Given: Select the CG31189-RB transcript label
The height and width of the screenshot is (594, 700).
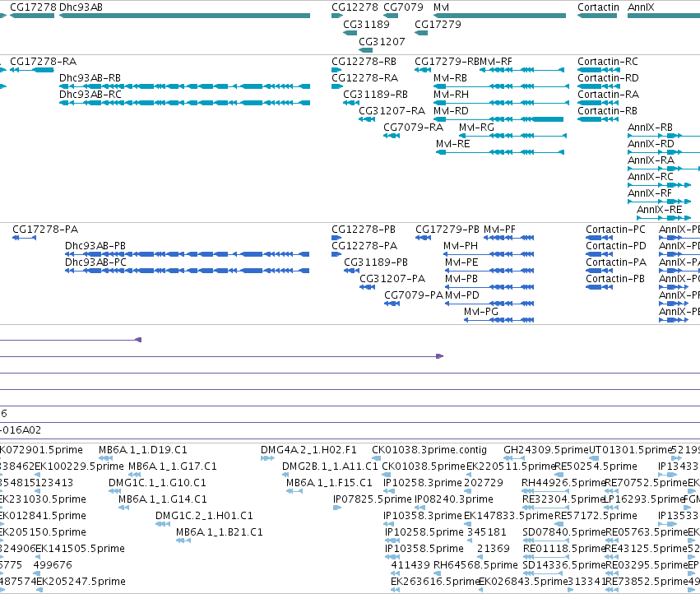Looking at the screenshot, I should tap(375, 95).
